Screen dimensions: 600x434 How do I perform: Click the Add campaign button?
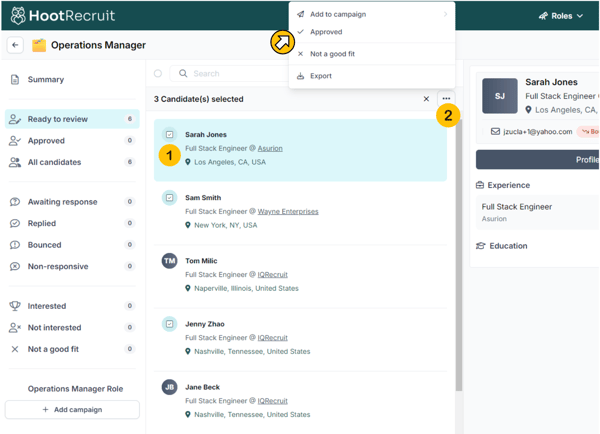72,410
